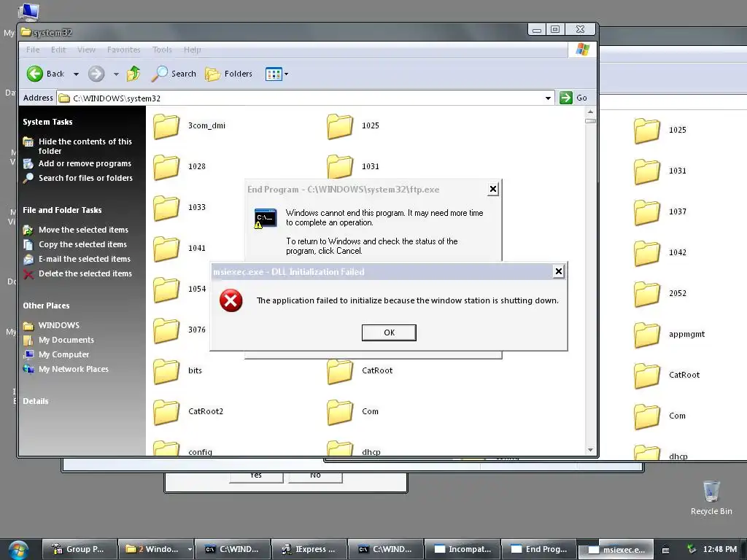
Task: Expand the Forward history dropdown arrow
Action: point(116,74)
